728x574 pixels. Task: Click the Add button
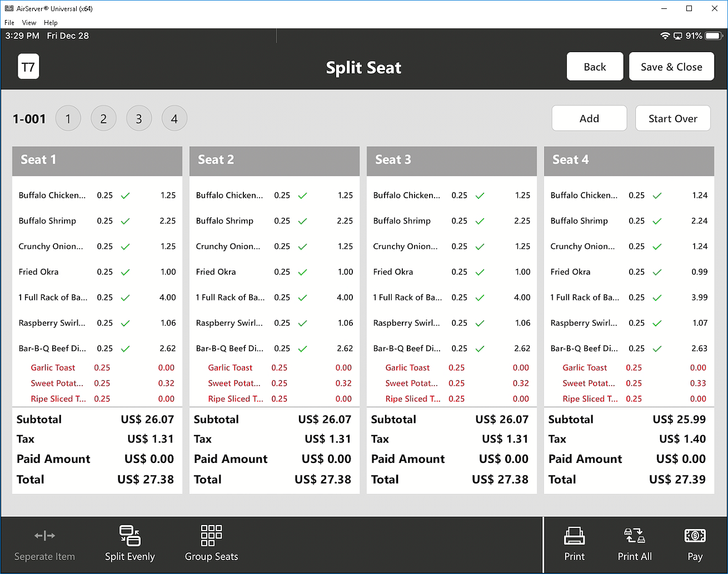[x=589, y=118]
